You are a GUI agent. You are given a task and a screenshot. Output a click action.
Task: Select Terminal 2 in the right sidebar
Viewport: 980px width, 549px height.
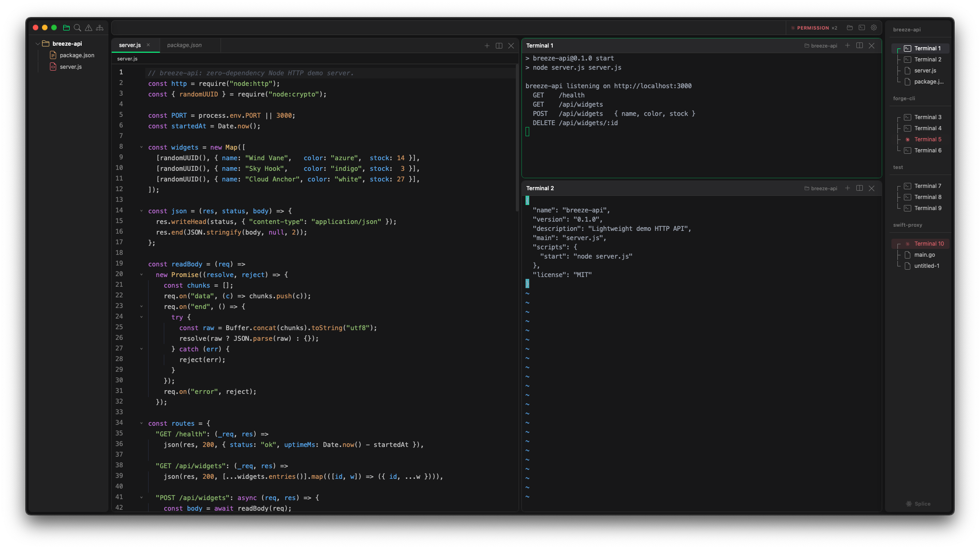coord(920,60)
